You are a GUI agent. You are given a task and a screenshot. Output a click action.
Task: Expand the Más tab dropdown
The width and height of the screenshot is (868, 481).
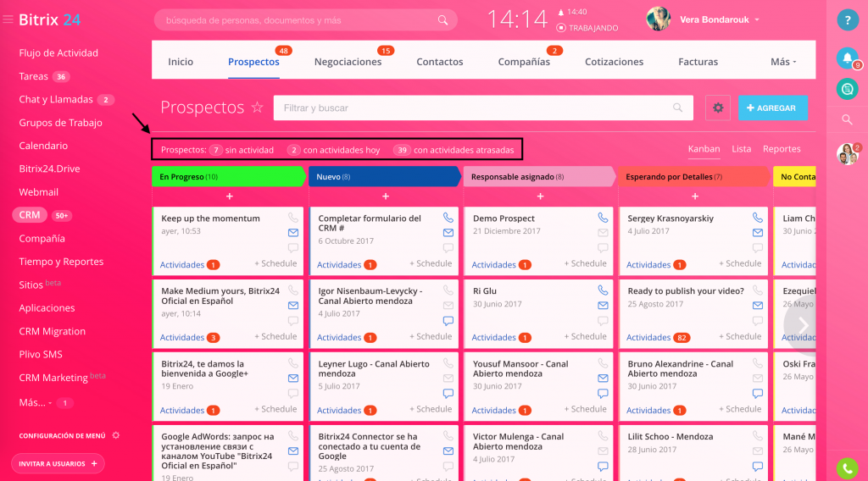point(782,62)
